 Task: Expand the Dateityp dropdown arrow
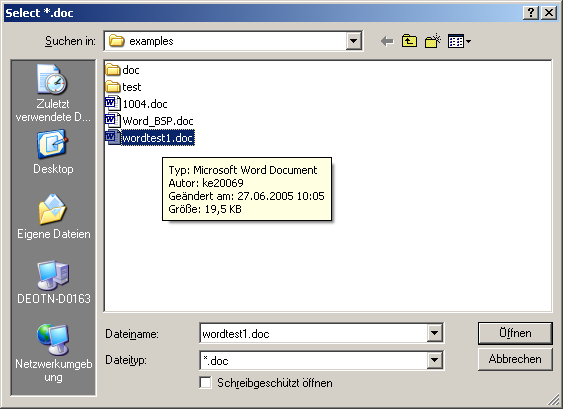coord(434,360)
